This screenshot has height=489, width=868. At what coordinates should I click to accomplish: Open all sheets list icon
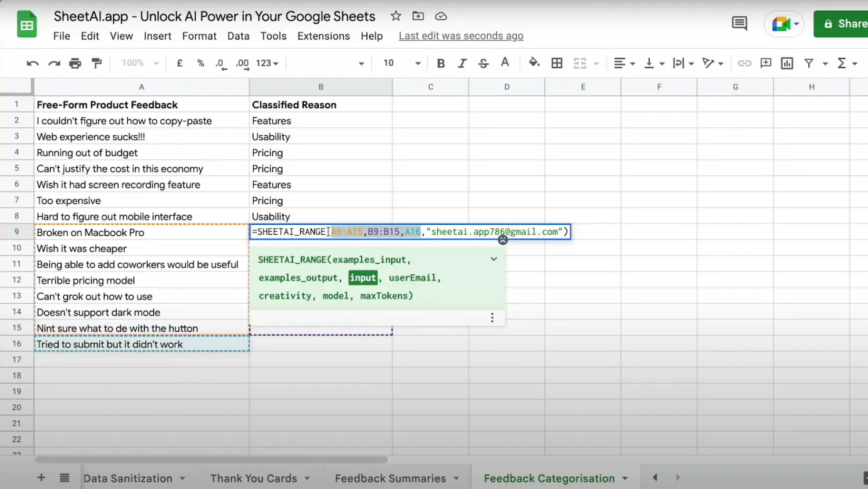tap(64, 478)
